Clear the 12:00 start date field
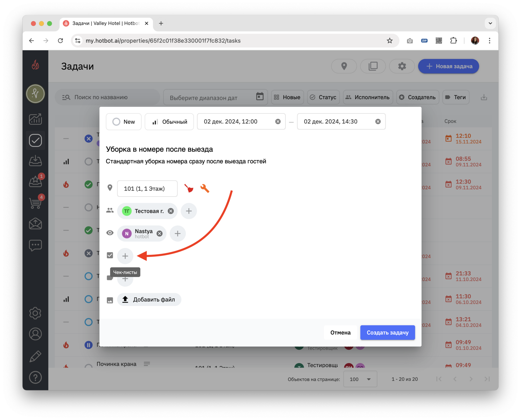521x420 pixels. (278, 122)
